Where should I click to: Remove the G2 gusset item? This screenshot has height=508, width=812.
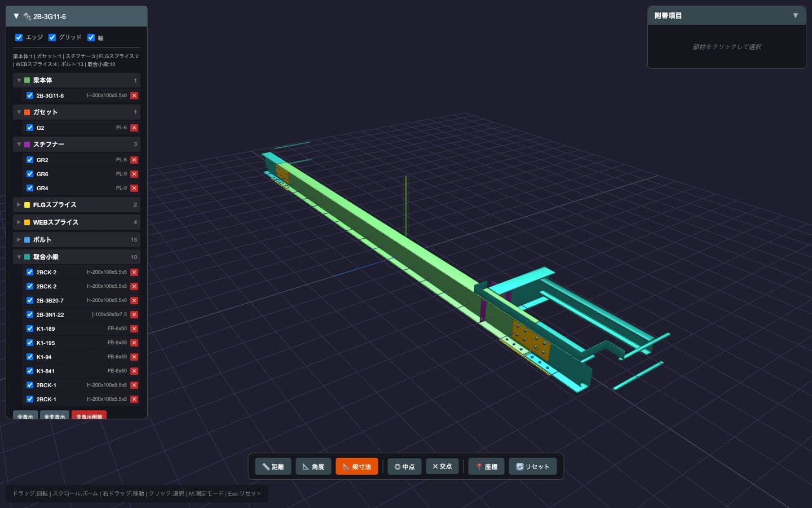pyautogui.click(x=134, y=128)
